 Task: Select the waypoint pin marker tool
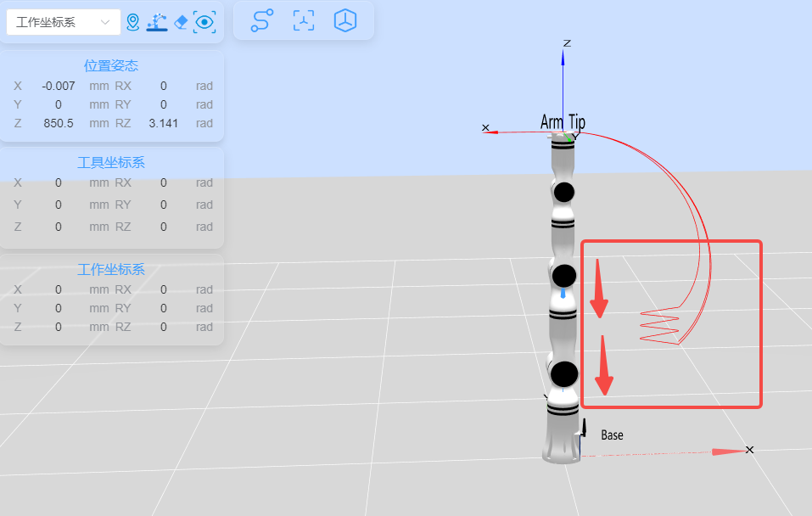[133, 21]
